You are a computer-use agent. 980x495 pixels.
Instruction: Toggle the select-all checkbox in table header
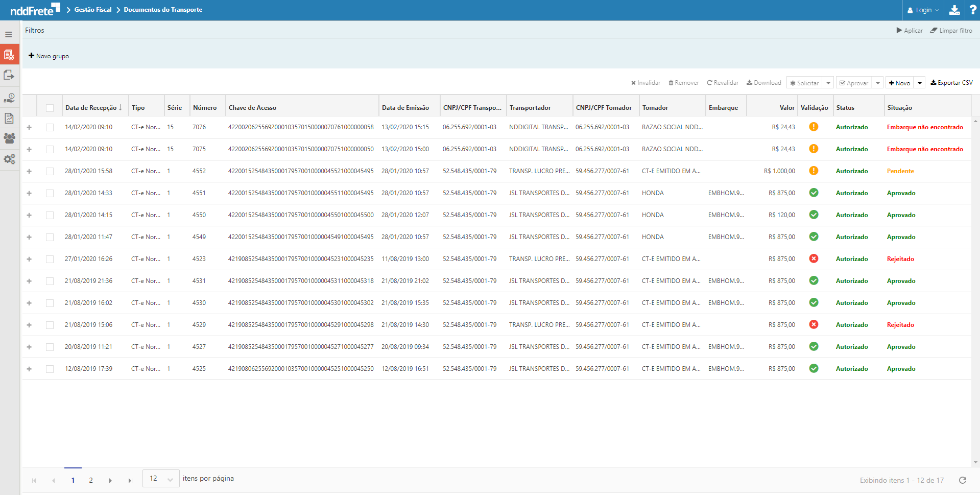pos(50,108)
